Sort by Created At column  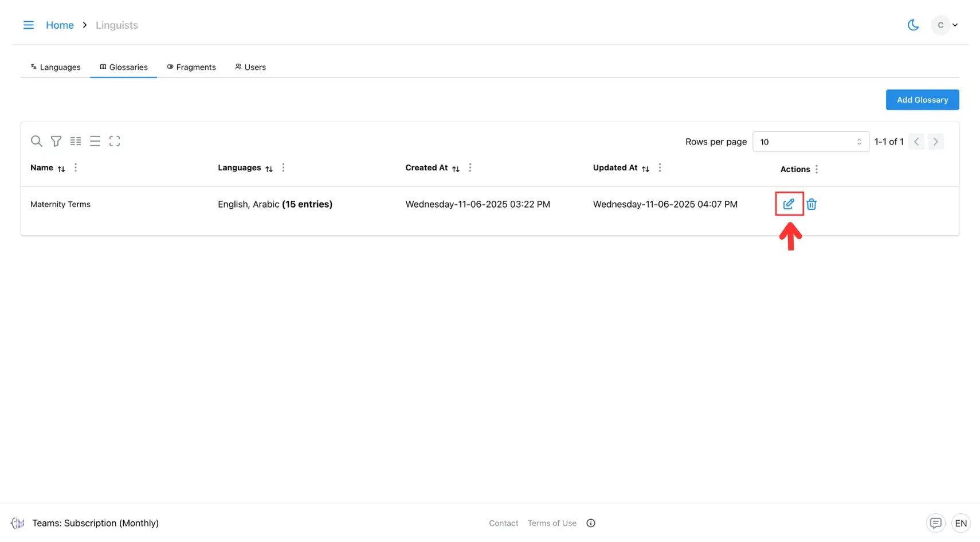(456, 169)
